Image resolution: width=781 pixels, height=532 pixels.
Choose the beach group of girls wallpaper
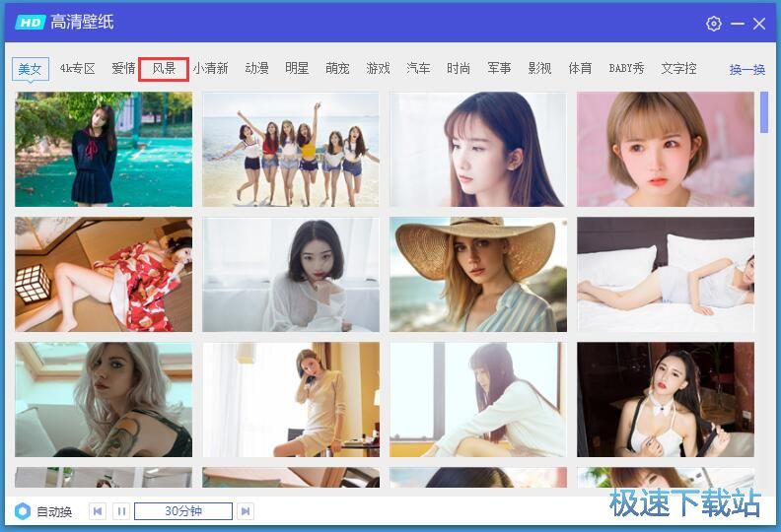point(291,150)
